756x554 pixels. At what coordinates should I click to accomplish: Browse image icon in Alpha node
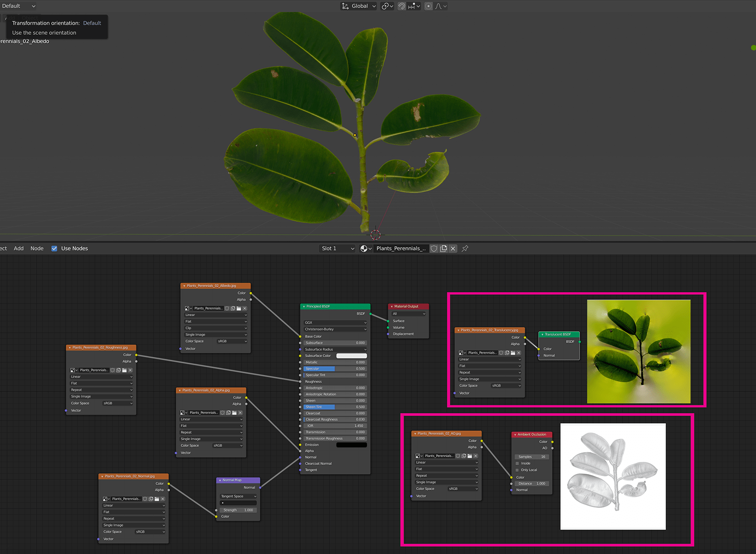pos(183,413)
